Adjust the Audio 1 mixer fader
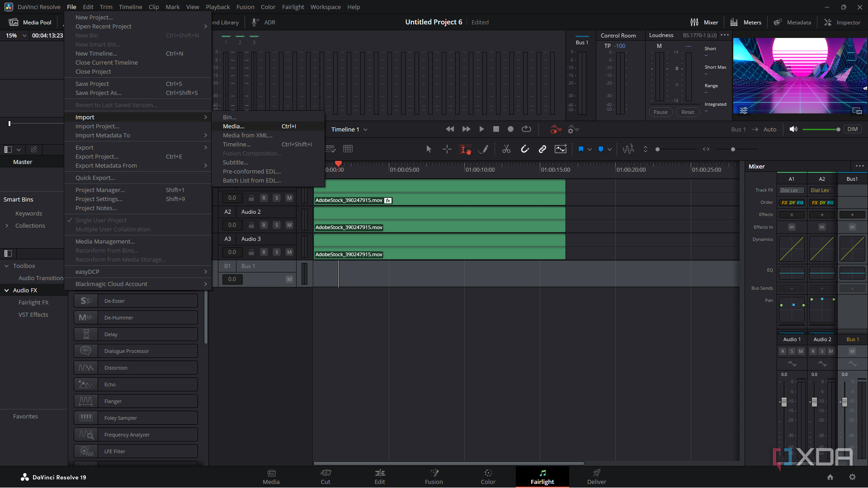 pyautogui.click(x=784, y=402)
